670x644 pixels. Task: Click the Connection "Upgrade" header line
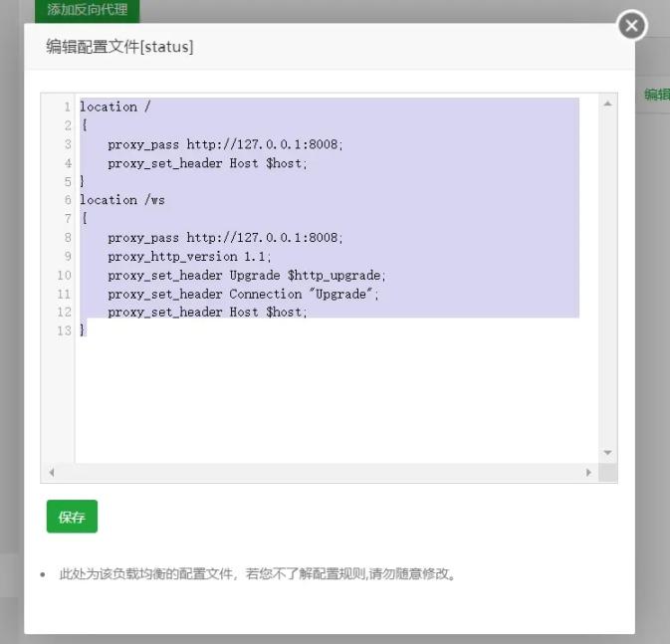pyautogui.click(x=243, y=294)
